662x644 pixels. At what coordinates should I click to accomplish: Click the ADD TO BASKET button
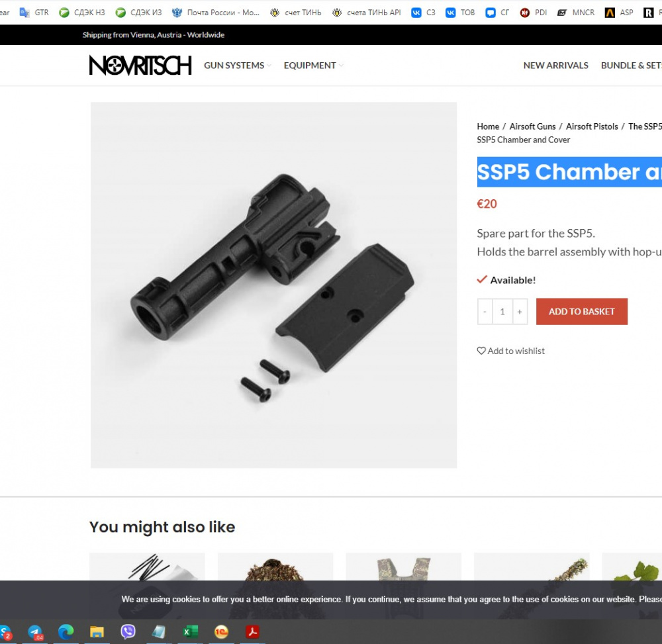(582, 312)
